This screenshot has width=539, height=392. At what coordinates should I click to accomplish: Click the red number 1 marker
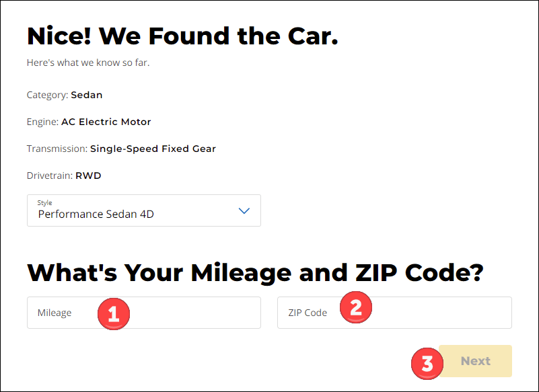[x=114, y=314]
